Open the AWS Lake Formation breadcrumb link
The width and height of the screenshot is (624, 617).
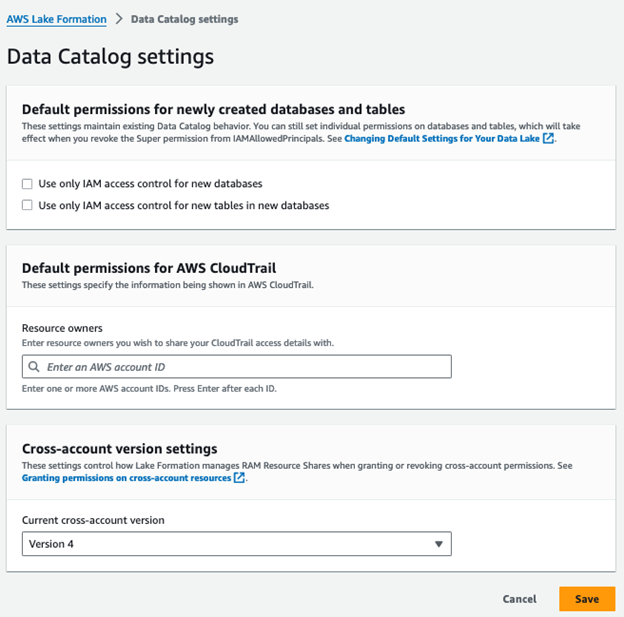(56, 19)
